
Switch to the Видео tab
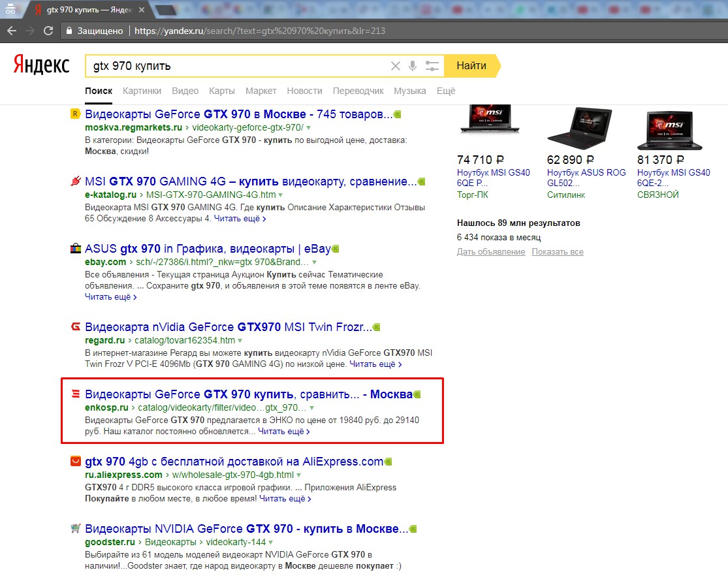pos(185,91)
